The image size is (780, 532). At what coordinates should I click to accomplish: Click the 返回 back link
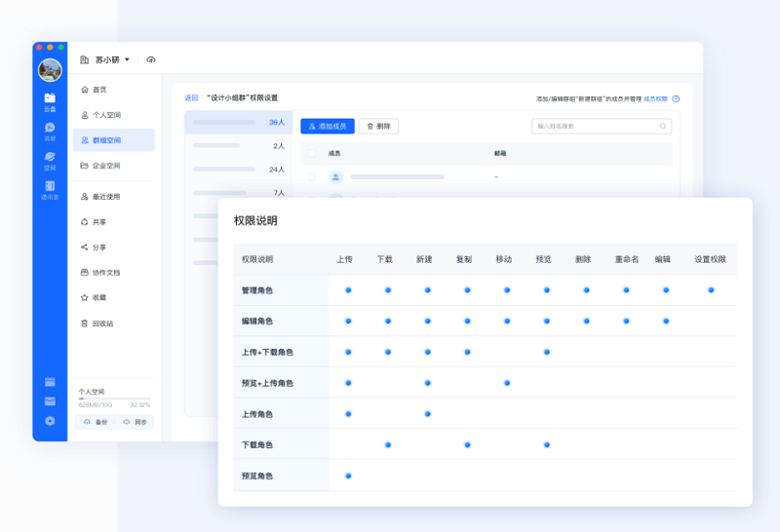pyautogui.click(x=191, y=98)
